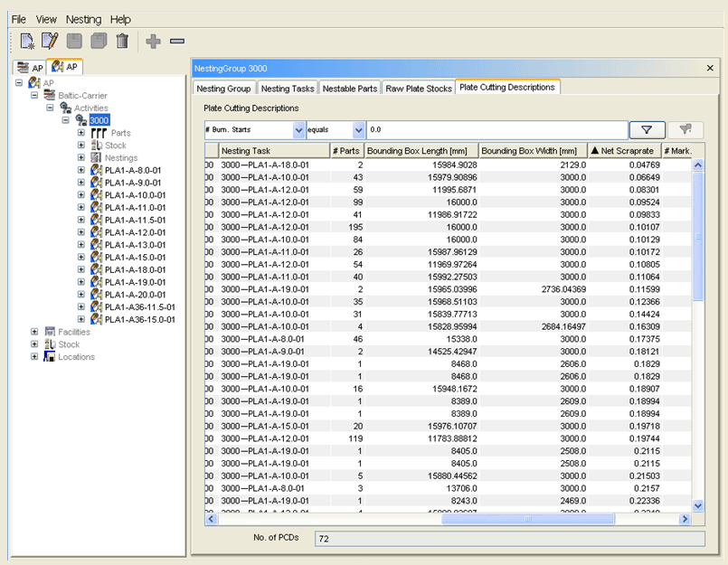Viewport: 728px width, 565px height.
Task: Click the Parts icon under 3000
Action: [x=99, y=133]
